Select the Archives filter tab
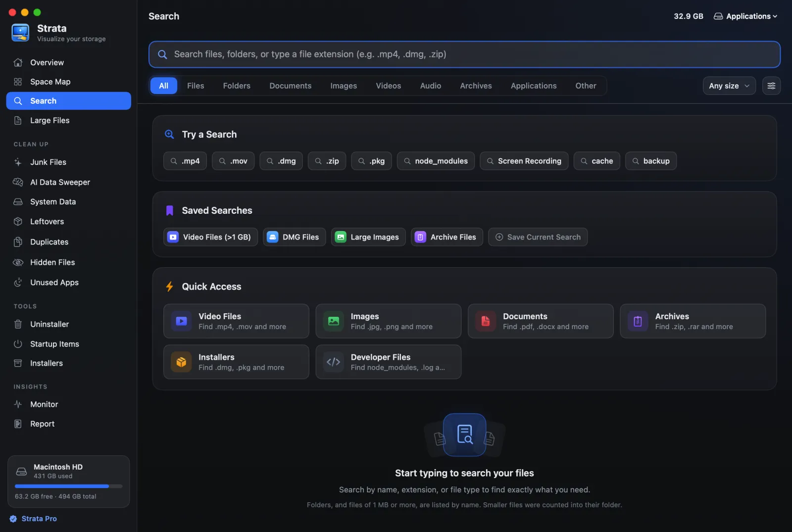Screen dimensions: 792x532 pyautogui.click(x=476, y=86)
